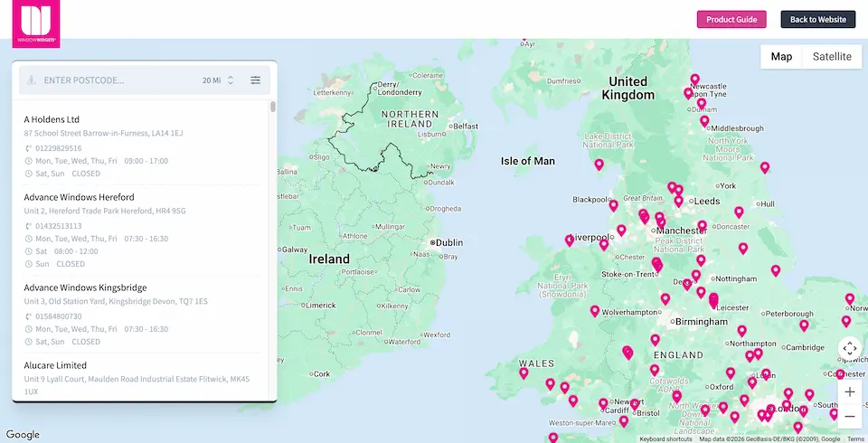Zoom out on the map
Viewport: 868px width, 443px height.
(x=850, y=417)
